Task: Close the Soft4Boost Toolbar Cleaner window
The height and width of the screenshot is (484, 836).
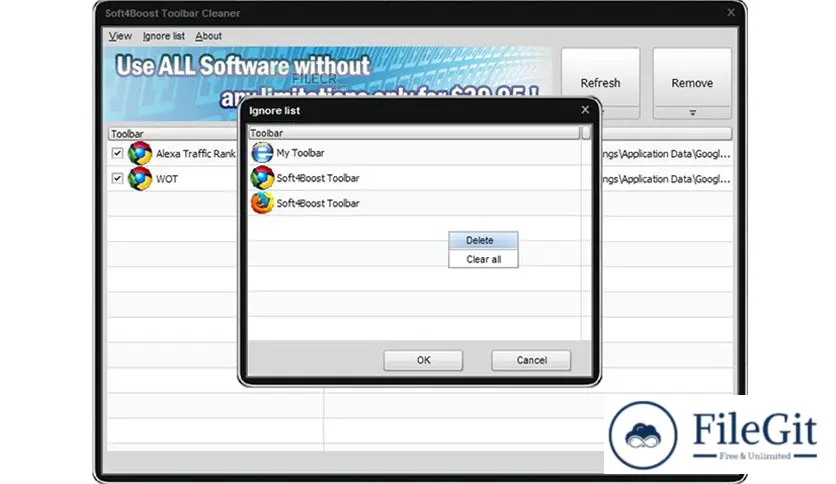Action: click(731, 12)
